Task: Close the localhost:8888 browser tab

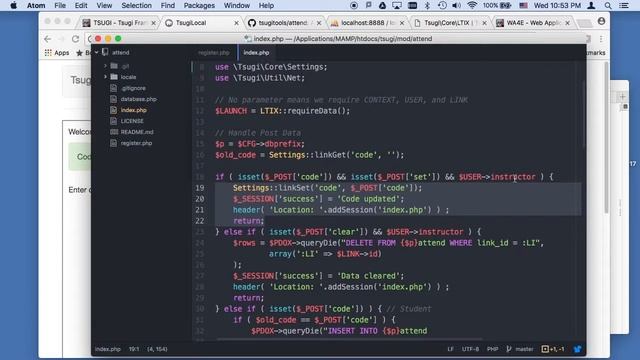Action: (402, 23)
